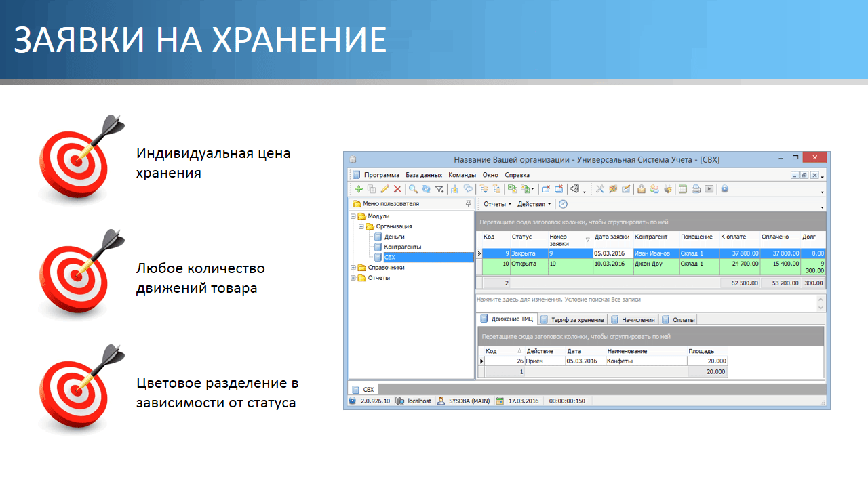
Task: Collapse the Модули tree node
Action: tap(353, 216)
